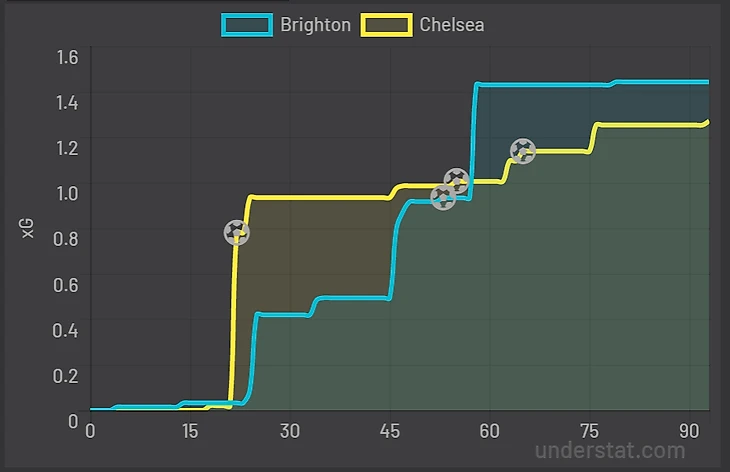Viewport: 730px width, 472px height.
Task: Click the 0.4 y-axis tick label
Action: click(65, 330)
